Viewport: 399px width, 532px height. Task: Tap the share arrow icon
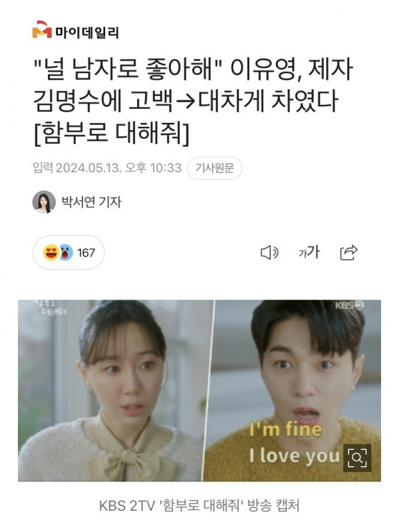348,252
